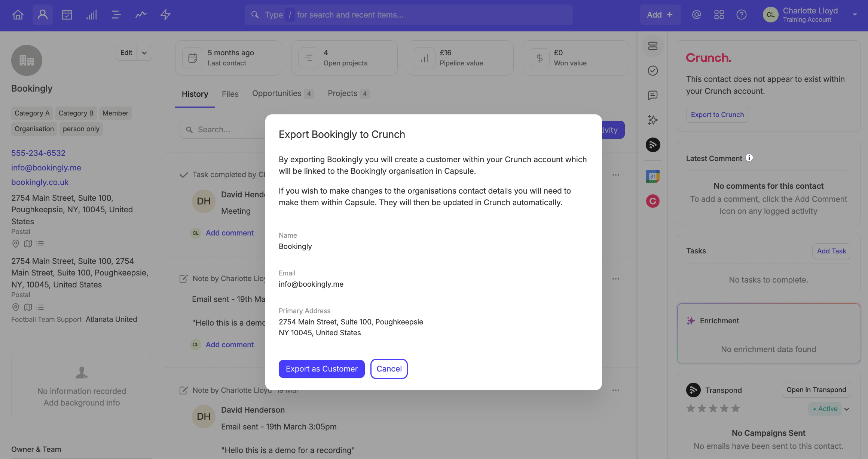Open the Workflow Automation lightning icon

coord(165,15)
